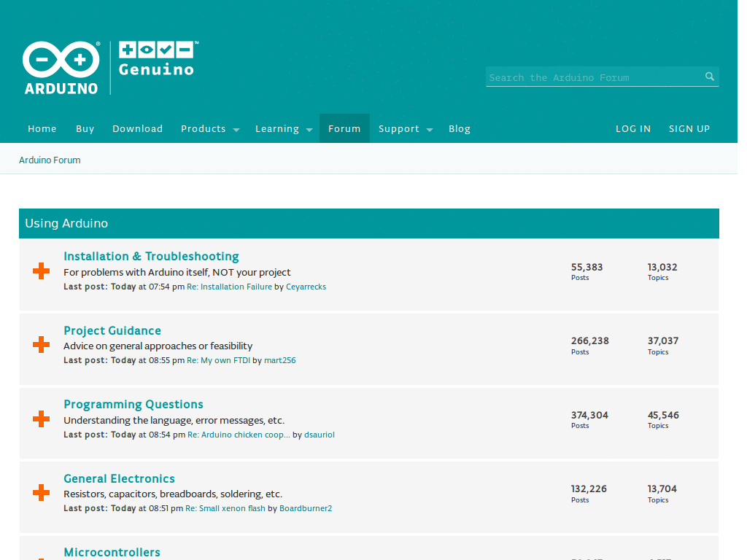Click the orange plus icon beside Programming Questions
This screenshot has width=747, height=560.
[x=40, y=419]
